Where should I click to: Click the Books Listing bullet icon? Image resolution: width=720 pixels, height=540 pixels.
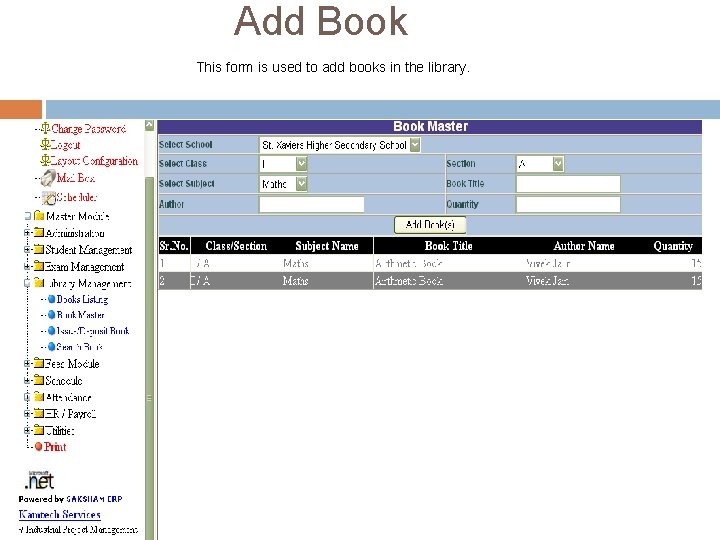[x=51, y=299]
